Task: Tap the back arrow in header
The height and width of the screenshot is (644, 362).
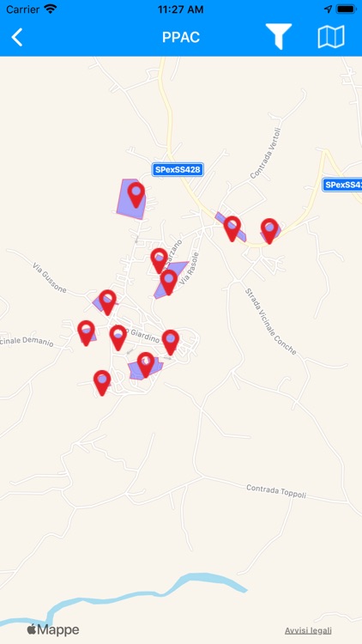Action: (x=17, y=38)
